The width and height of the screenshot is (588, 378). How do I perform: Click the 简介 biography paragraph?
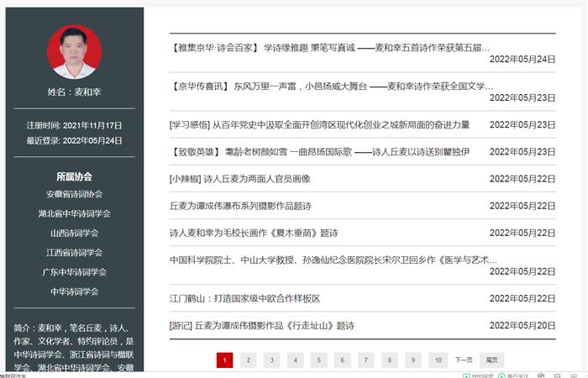(74, 348)
